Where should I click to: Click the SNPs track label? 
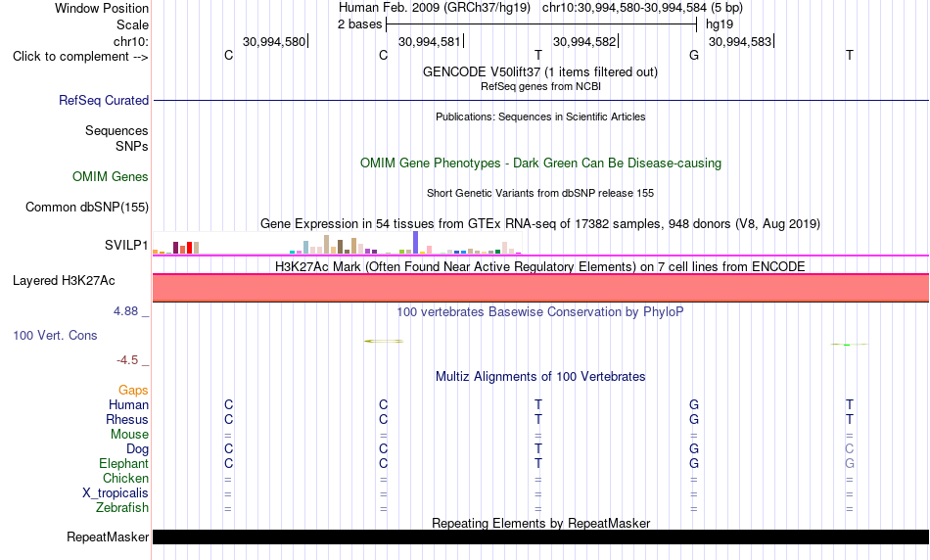[x=132, y=146]
